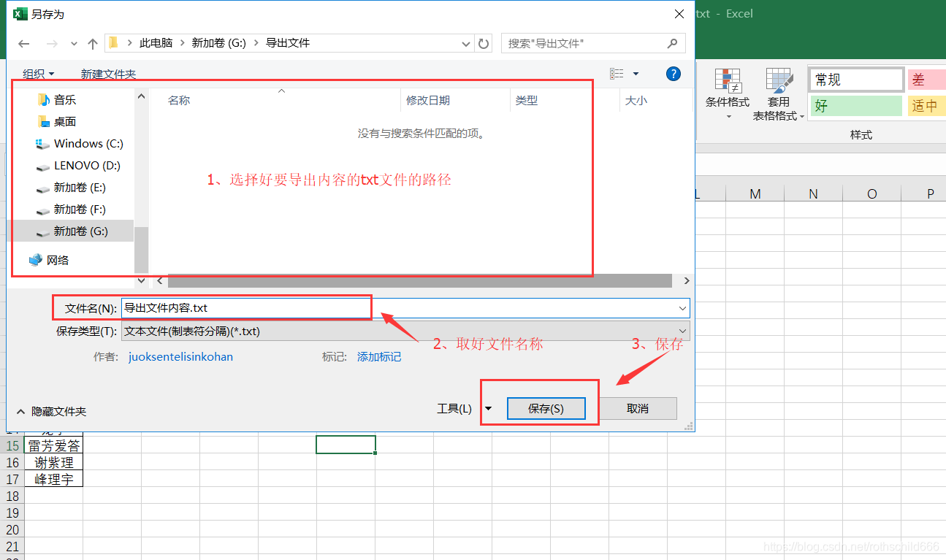Click the horizontal scrollbar right arrow

[x=686, y=281]
